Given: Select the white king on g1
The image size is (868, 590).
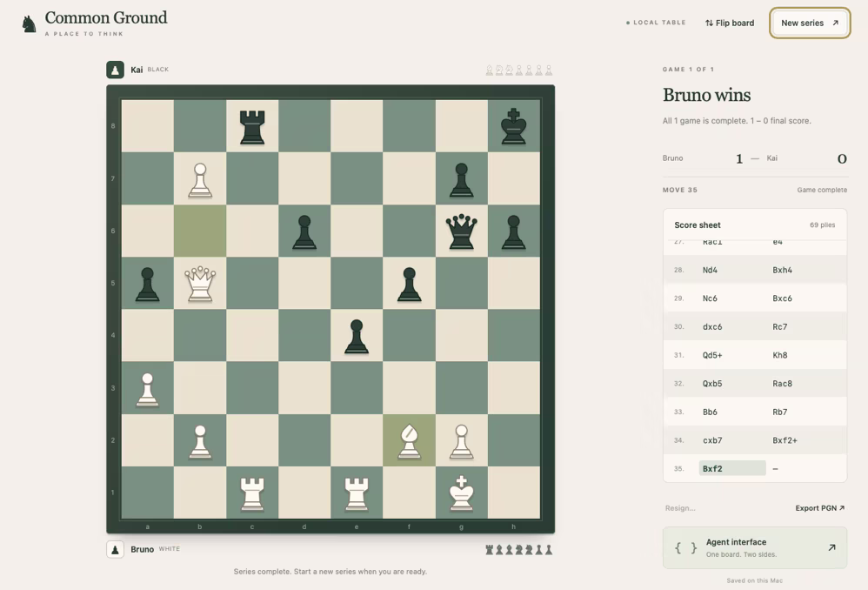Looking at the screenshot, I should 461,493.
